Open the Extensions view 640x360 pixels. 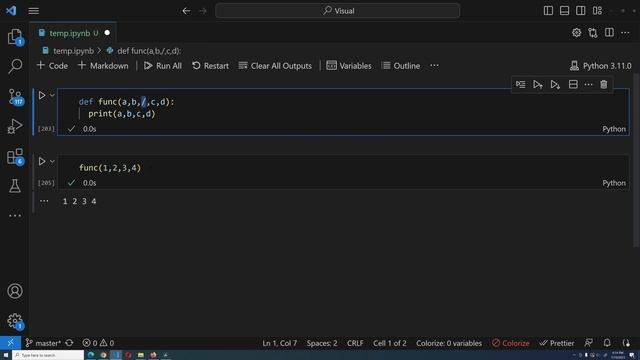[x=15, y=156]
